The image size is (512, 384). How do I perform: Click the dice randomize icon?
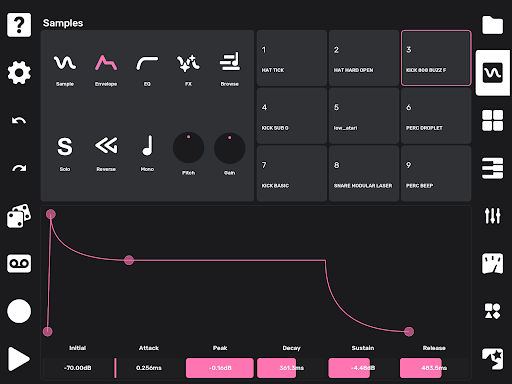19,216
